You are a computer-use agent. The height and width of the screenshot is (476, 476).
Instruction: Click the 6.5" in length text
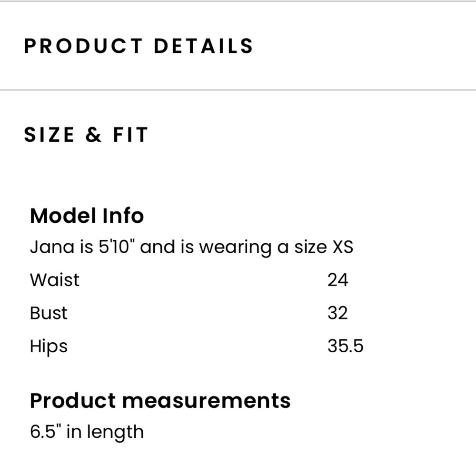87,432
